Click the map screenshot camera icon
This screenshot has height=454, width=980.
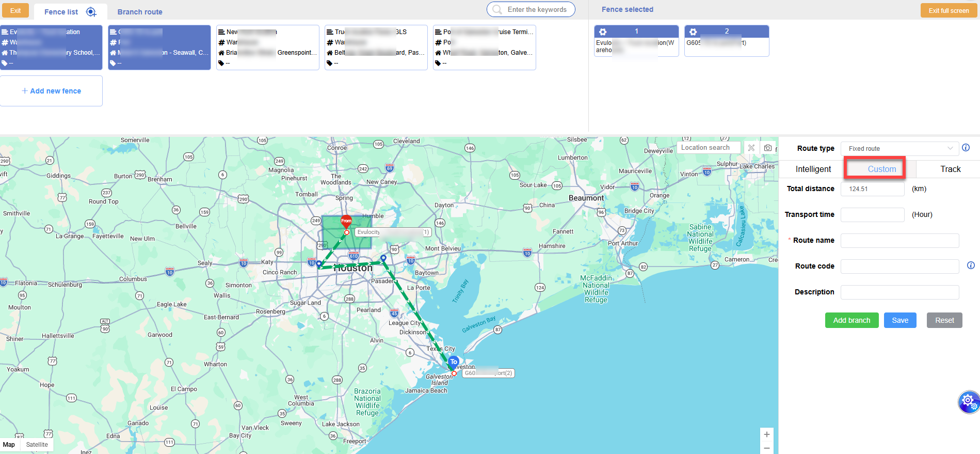point(768,148)
